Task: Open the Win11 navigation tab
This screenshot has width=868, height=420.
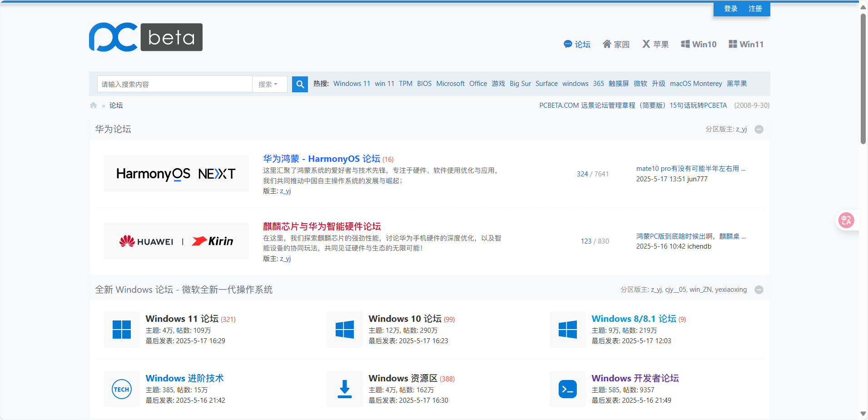Action: click(x=746, y=45)
